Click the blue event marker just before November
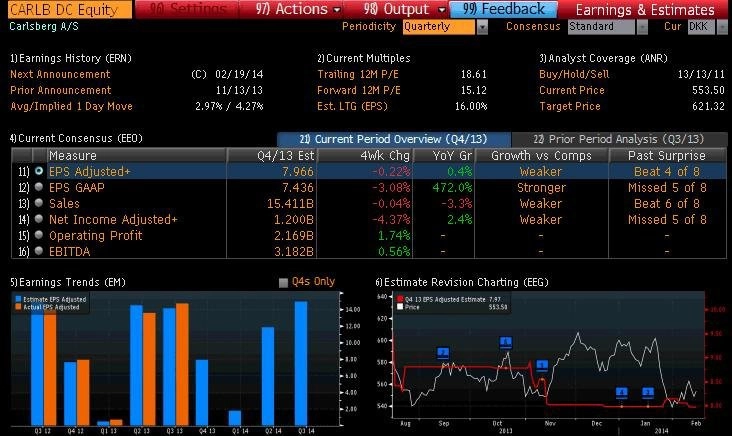Viewport: 732px width, 436px height. 542,365
